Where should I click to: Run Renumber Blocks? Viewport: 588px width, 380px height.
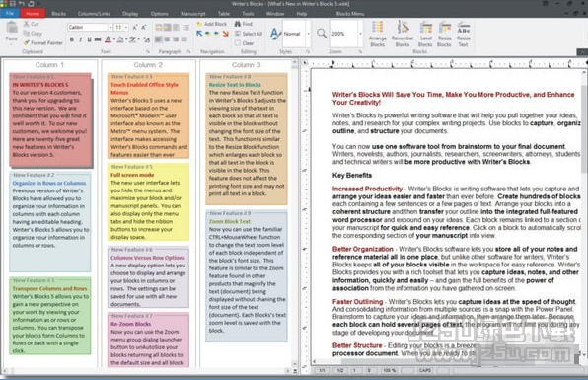click(x=403, y=34)
